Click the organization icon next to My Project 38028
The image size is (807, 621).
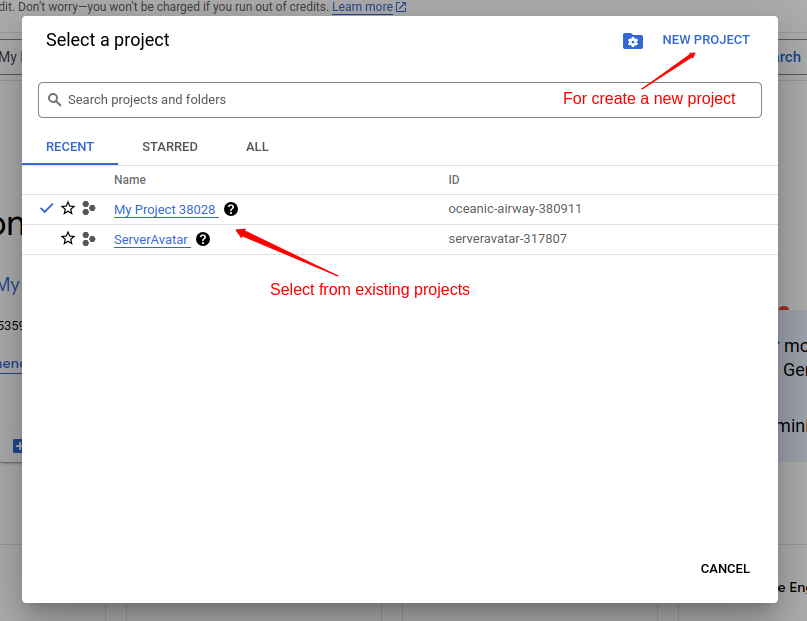click(88, 208)
